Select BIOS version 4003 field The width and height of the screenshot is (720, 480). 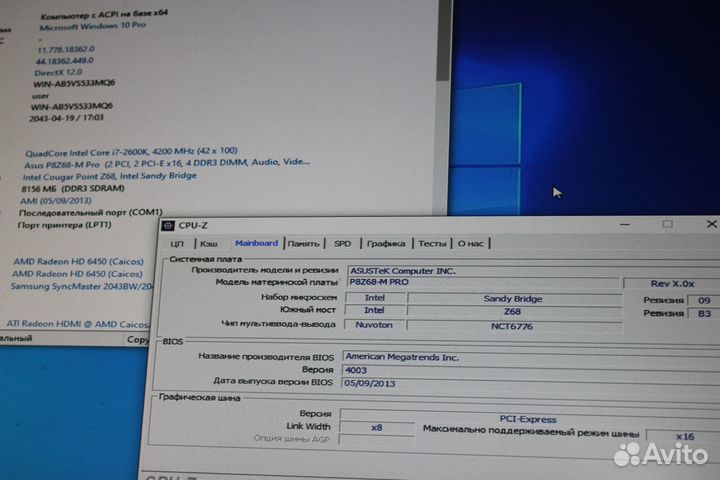pos(530,370)
